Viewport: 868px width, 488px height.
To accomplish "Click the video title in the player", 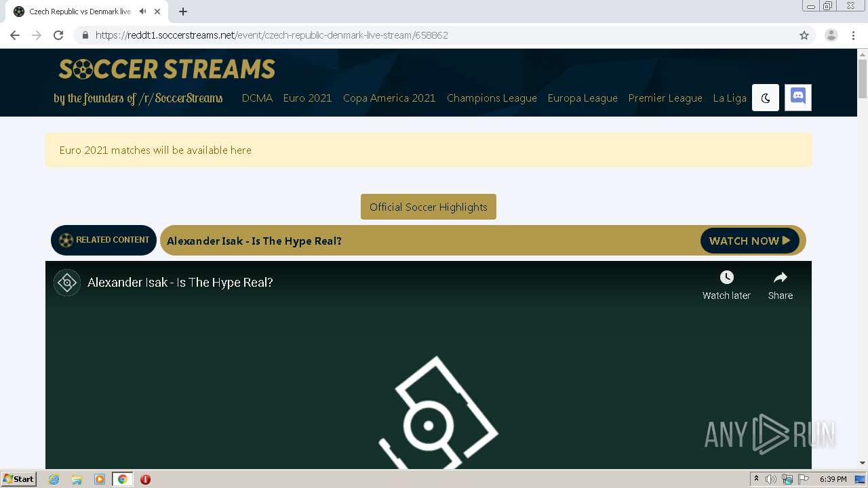I will pyautogui.click(x=180, y=283).
